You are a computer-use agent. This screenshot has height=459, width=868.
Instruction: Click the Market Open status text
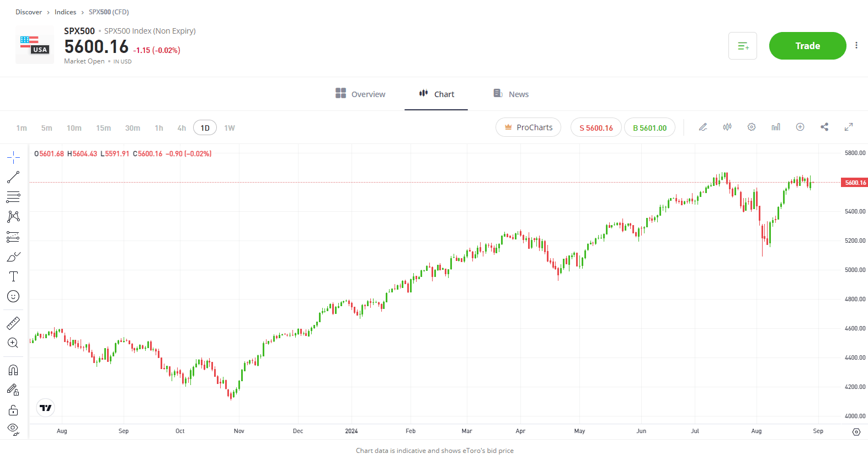point(84,61)
